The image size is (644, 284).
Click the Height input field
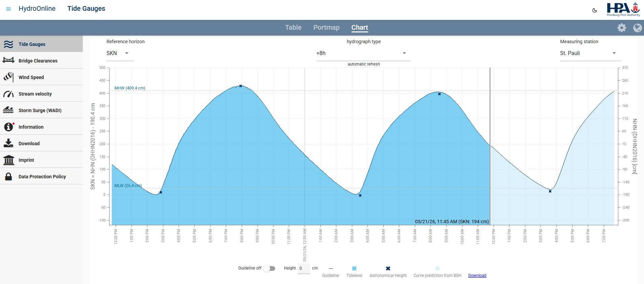304,268
